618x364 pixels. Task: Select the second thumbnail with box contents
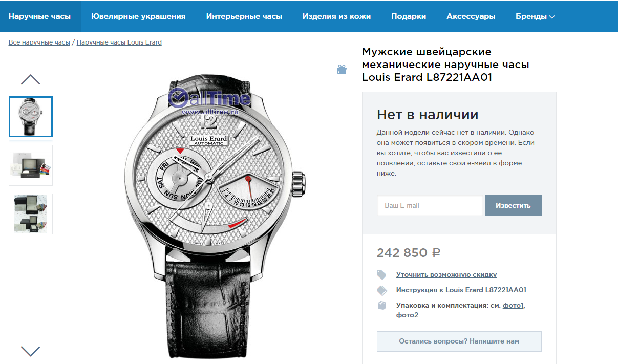31,165
